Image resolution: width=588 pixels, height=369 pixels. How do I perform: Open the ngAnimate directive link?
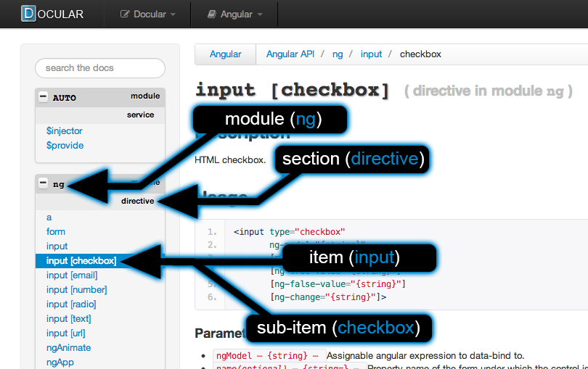(x=69, y=348)
